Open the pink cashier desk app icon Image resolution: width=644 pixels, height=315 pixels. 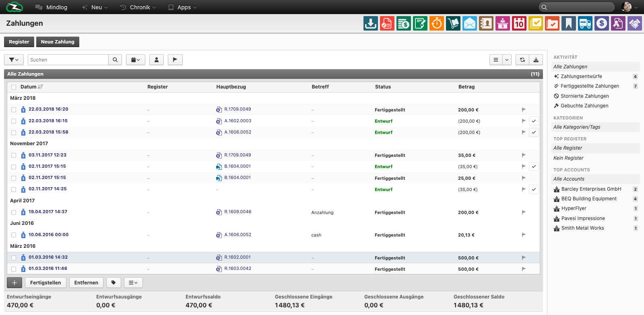tap(502, 23)
